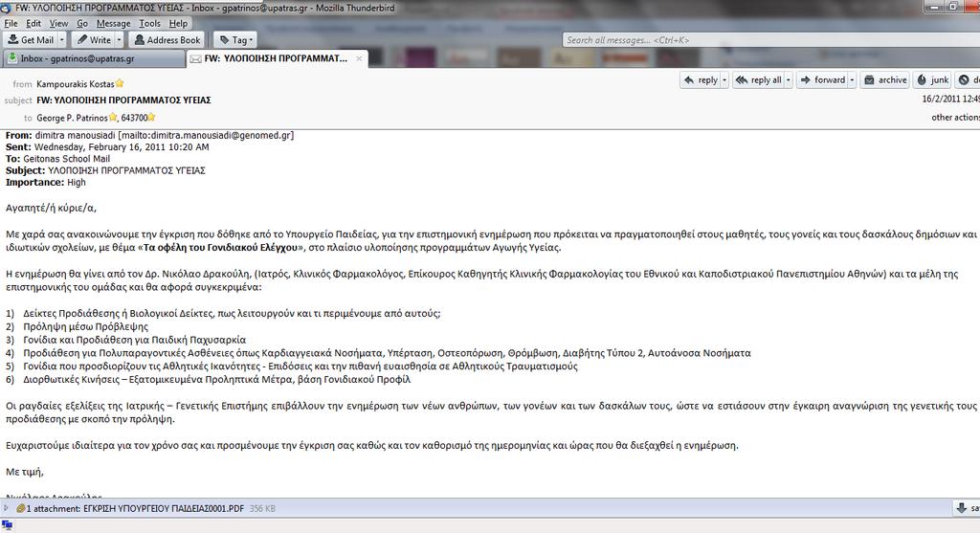Click line Importance: High
This screenshot has width=980, height=533.
click(x=46, y=183)
